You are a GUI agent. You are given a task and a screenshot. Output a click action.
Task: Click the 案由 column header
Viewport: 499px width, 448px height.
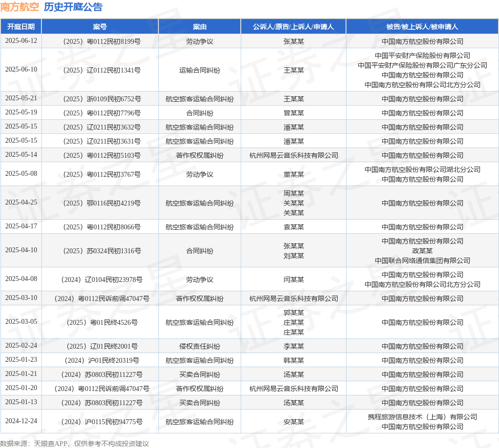199,27
